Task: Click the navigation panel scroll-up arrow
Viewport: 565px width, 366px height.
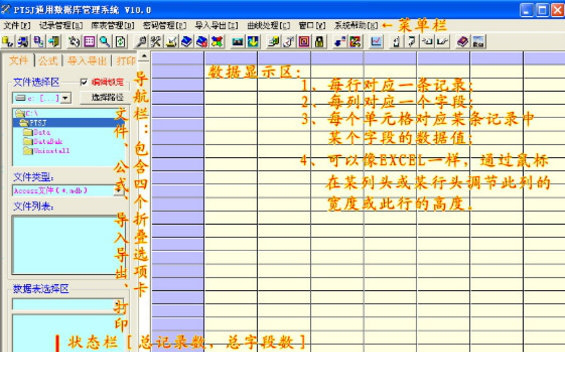Action: [x=144, y=56]
